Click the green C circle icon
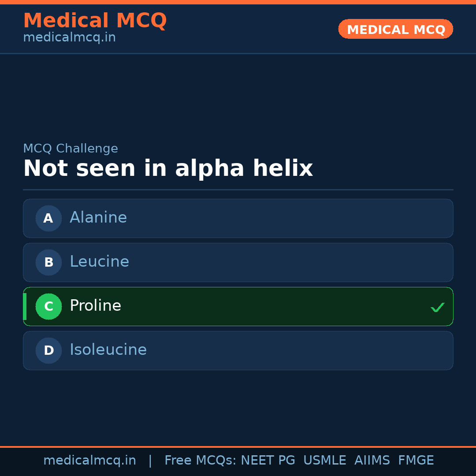476x476 pixels. click(48, 306)
